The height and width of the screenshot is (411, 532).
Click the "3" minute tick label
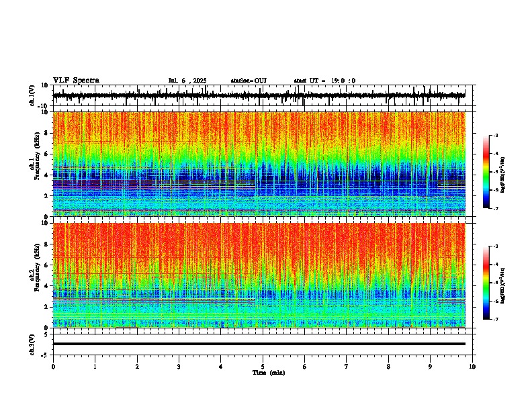[x=179, y=367]
